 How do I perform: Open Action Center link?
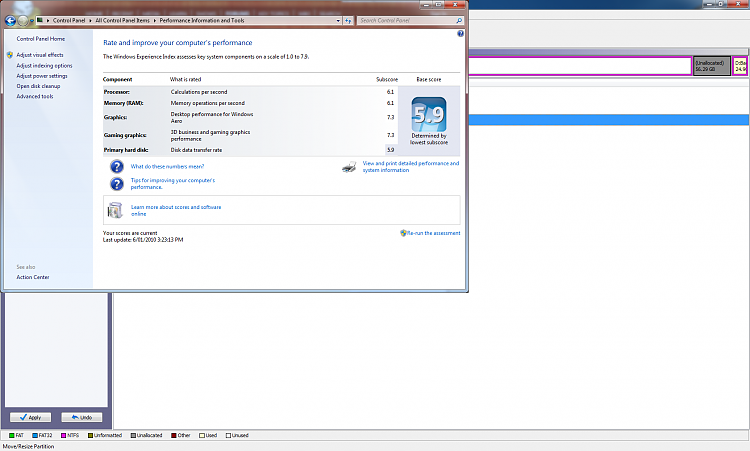click(x=33, y=277)
